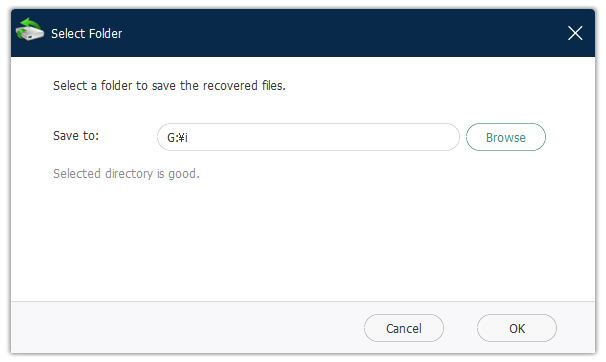Select the X icon in title bar

point(575,33)
